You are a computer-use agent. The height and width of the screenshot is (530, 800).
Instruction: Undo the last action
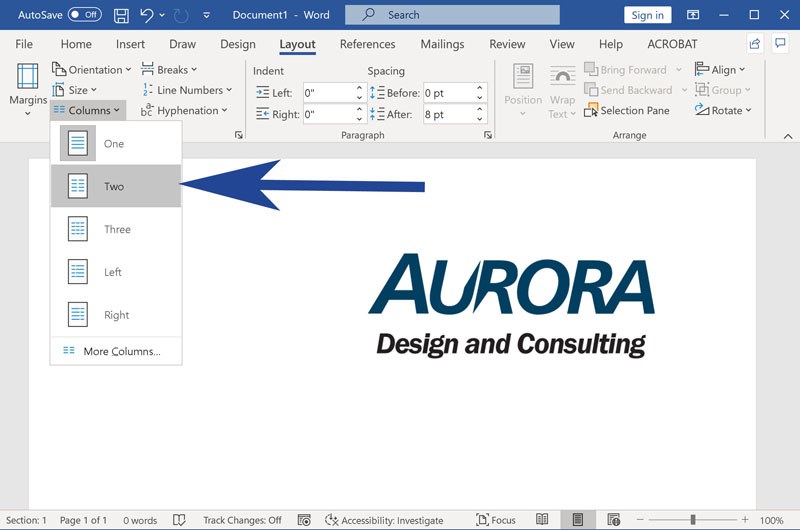(x=146, y=15)
